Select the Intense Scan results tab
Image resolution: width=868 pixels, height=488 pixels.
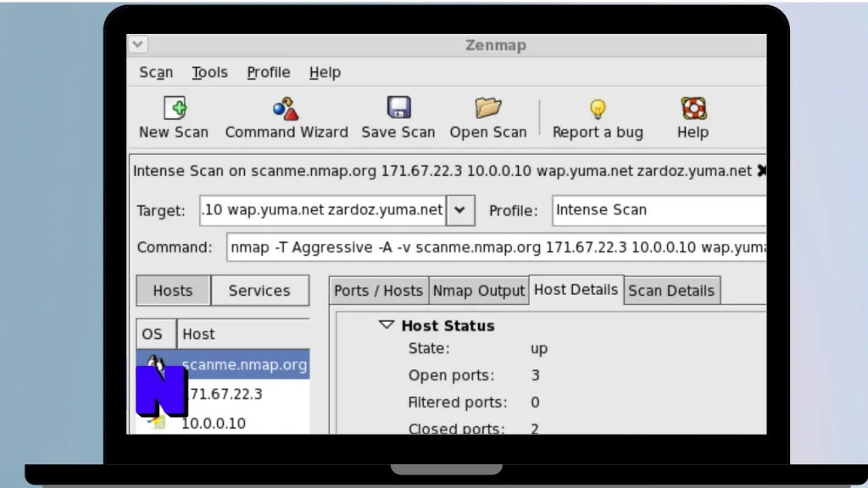click(442, 171)
